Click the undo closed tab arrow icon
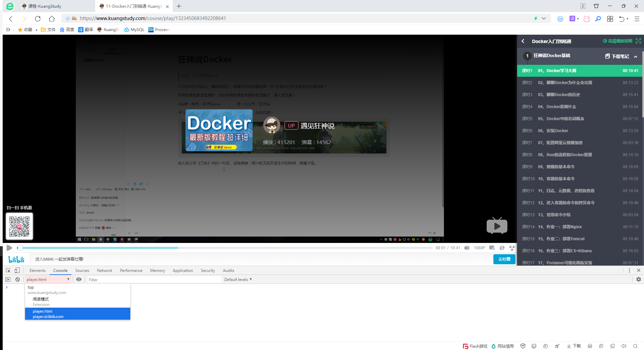The width and height of the screenshot is (644, 350). (622, 19)
